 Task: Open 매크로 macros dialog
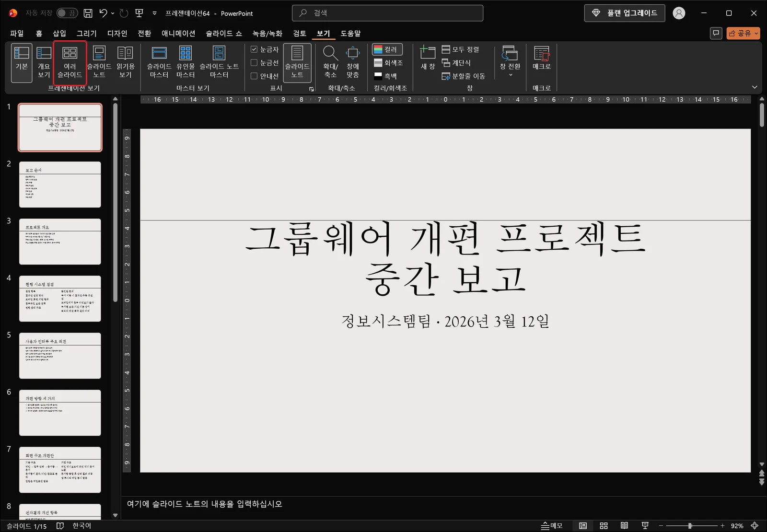542,58
